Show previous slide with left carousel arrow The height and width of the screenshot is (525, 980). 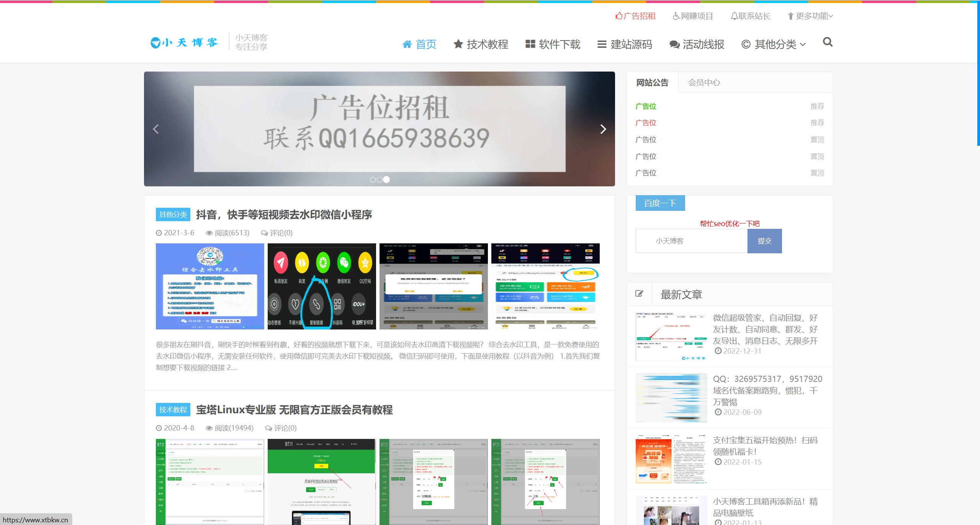click(155, 129)
